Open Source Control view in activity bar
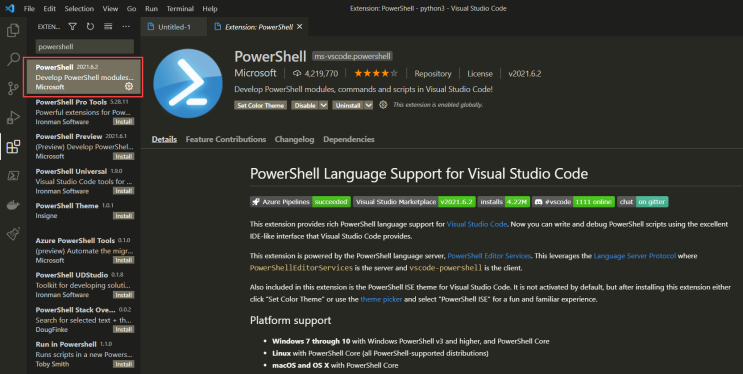 pos(13,88)
